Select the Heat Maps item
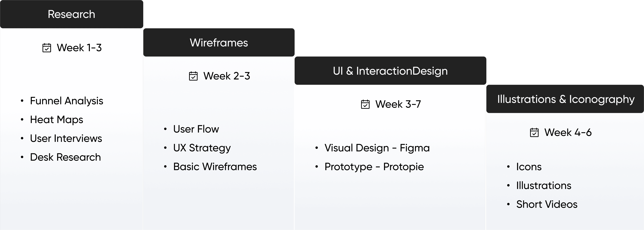The image size is (644, 230). coord(57,120)
